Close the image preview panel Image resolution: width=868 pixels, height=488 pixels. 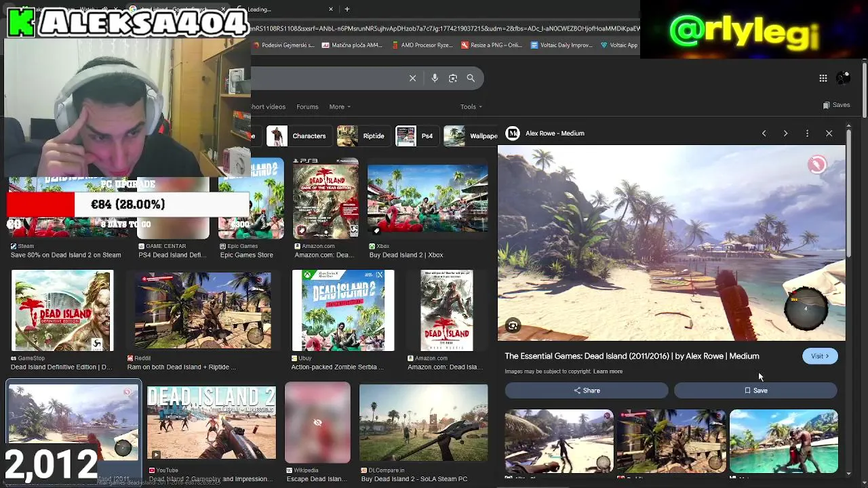click(829, 134)
